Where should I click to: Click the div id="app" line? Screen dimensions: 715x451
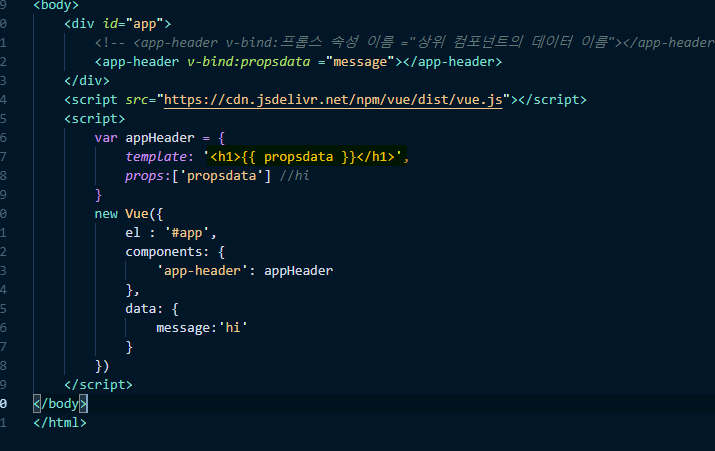coord(118,24)
